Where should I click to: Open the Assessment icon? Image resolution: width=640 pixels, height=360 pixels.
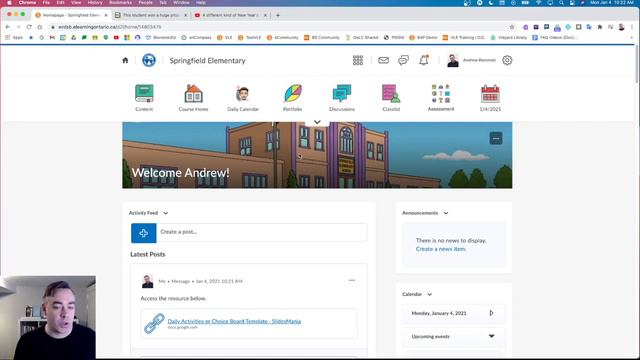point(441,93)
